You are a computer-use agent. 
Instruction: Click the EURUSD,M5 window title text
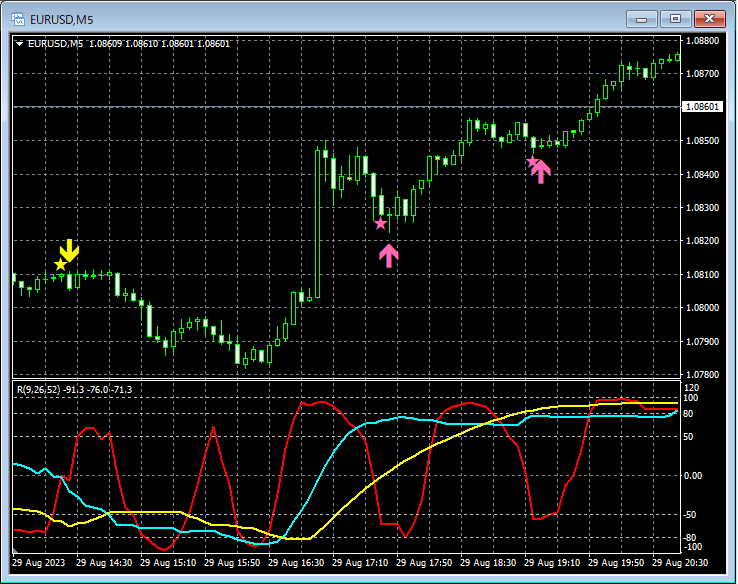[62, 20]
